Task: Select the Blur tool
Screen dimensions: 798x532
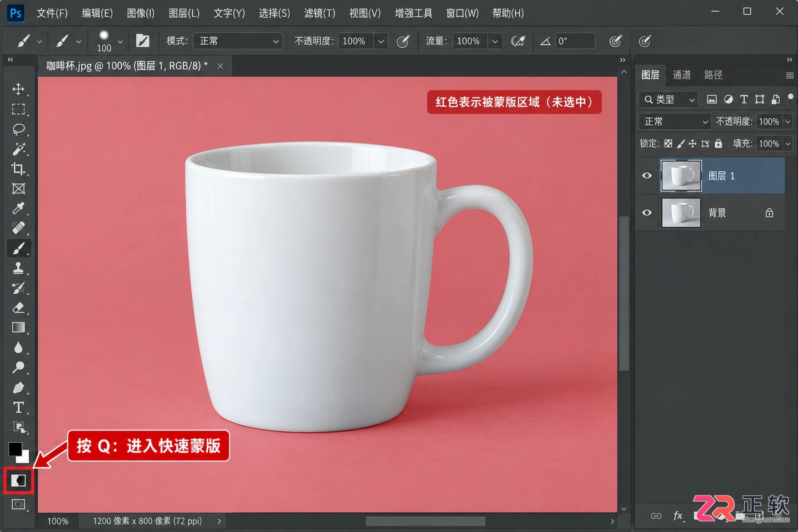Action: point(18,347)
